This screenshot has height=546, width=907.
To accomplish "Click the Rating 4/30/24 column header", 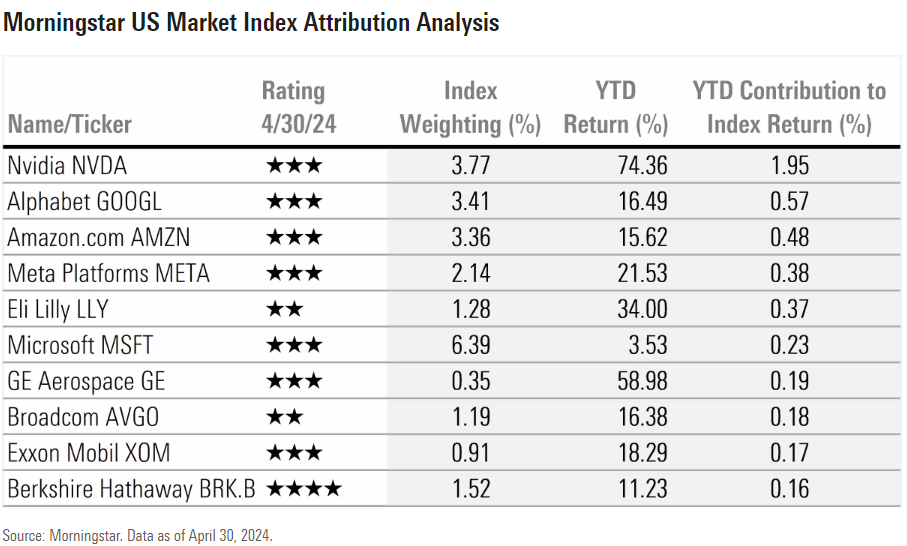I will (x=294, y=108).
